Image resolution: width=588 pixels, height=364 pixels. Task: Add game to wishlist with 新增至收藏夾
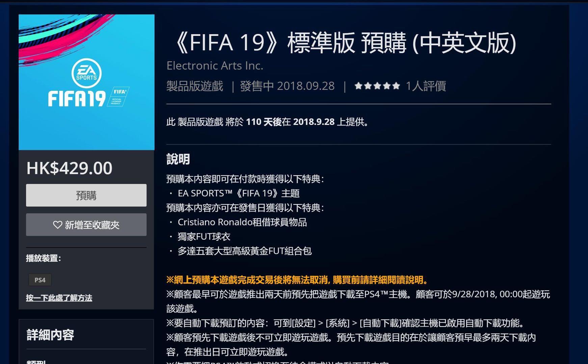click(x=86, y=225)
